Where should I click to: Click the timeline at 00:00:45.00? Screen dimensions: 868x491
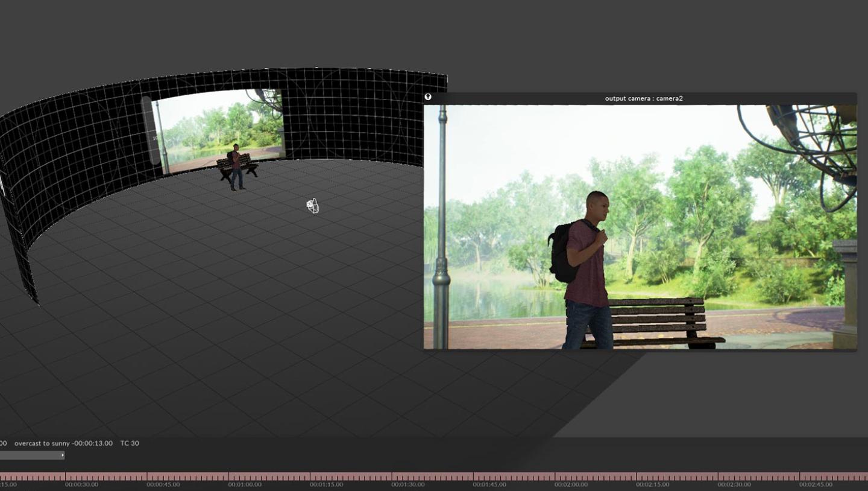pos(163,484)
